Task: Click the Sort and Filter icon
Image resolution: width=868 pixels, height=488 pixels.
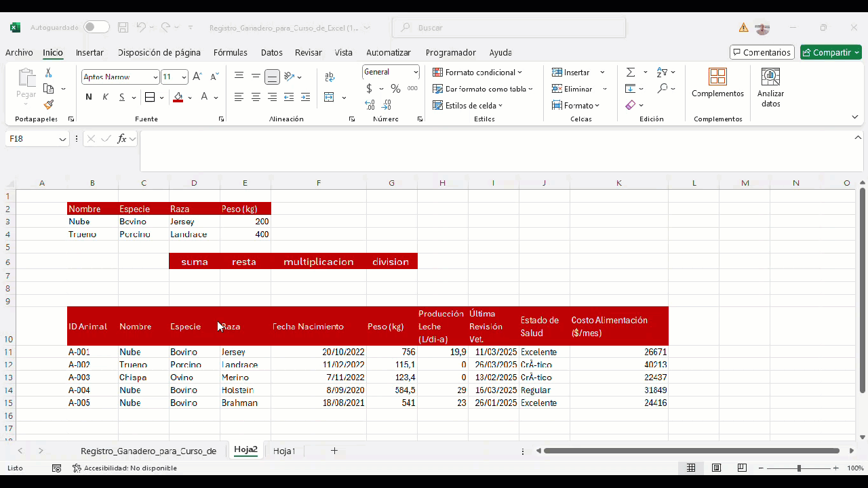Action: coord(663,72)
